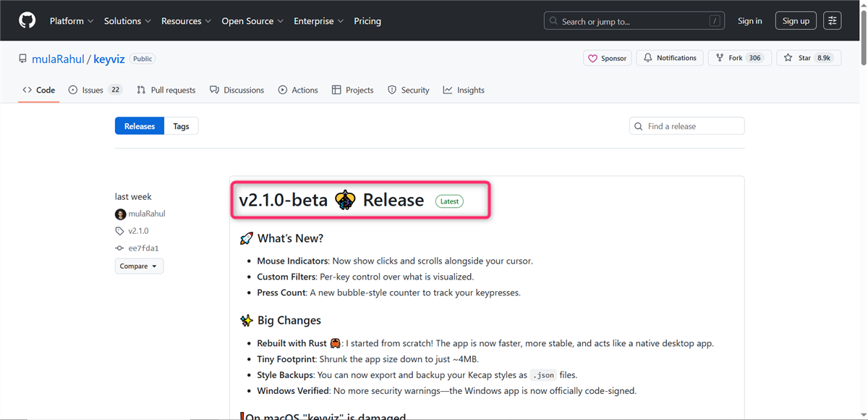Open commit ee7fda1 link
This screenshot has height=420, width=868.
coord(143,248)
